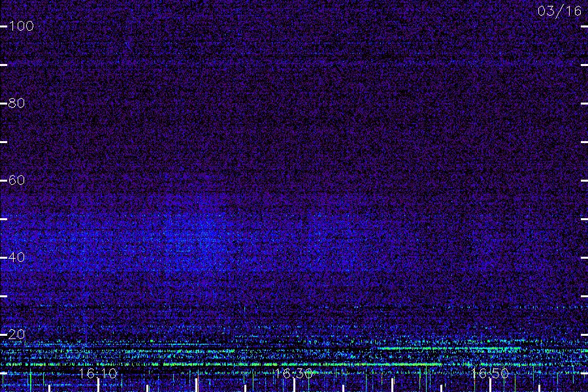588x392 pixels.
Task: Click the 80 frequency axis label
Action: 16,103
